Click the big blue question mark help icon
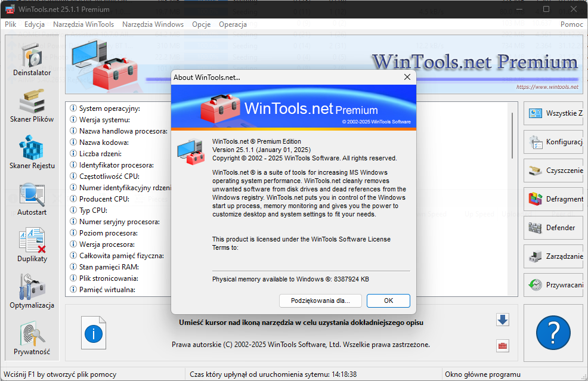 pos(553,333)
